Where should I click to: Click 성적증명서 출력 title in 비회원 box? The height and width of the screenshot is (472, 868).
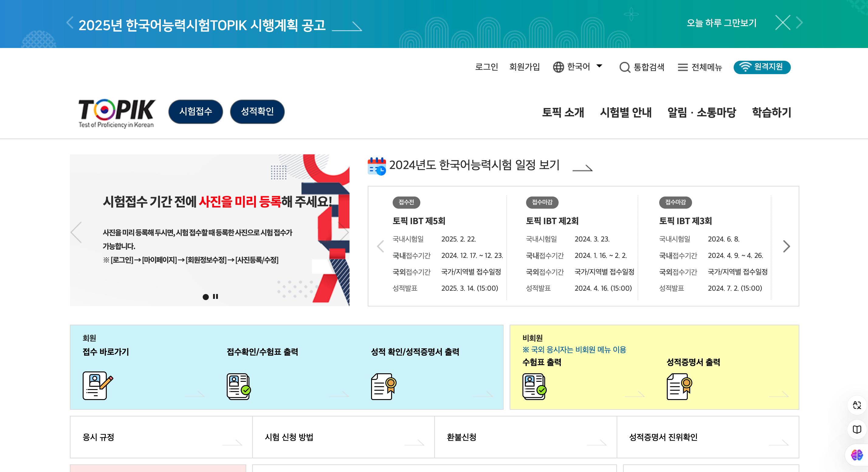pos(694,362)
